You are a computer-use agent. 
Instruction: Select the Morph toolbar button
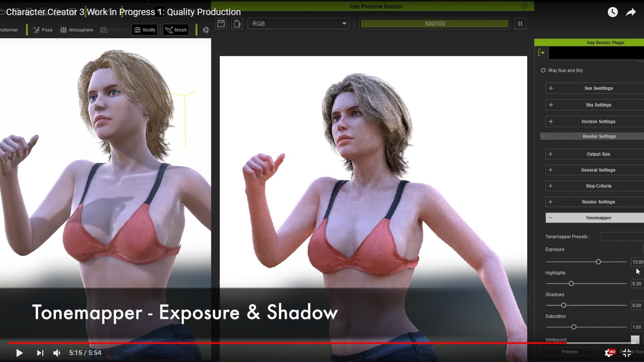click(x=176, y=30)
